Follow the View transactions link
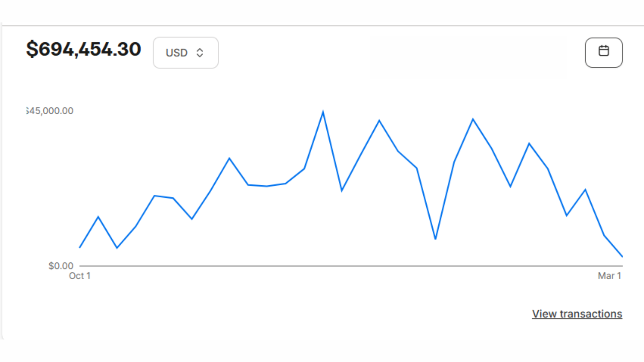Image resolution: width=644 pixels, height=362 pixels. pos(577,314)
